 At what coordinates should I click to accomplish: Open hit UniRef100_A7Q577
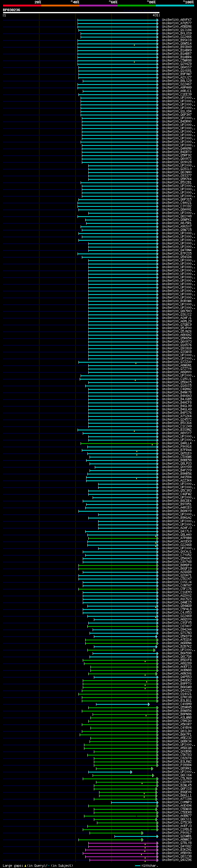tap(177, 23)
